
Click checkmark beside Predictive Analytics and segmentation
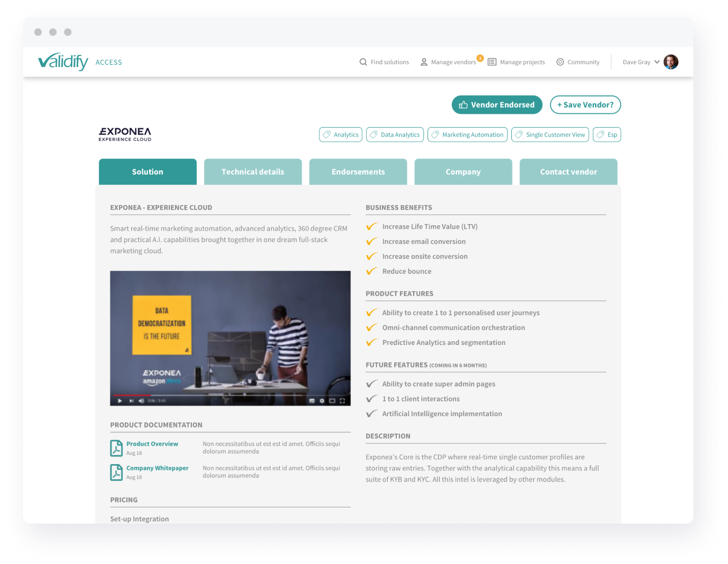[372, 343]
